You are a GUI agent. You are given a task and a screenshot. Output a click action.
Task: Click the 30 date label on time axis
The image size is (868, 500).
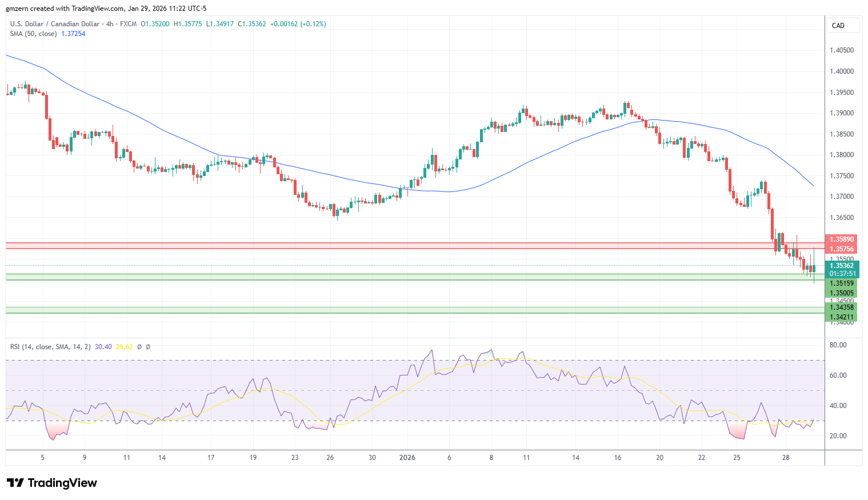(373, 458)
